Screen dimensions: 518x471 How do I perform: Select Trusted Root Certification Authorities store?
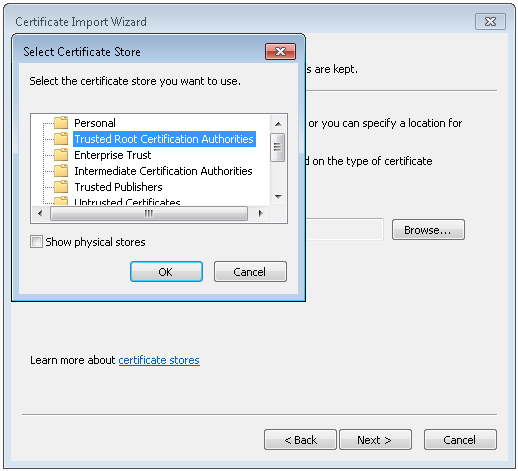(x=164, y=139)
